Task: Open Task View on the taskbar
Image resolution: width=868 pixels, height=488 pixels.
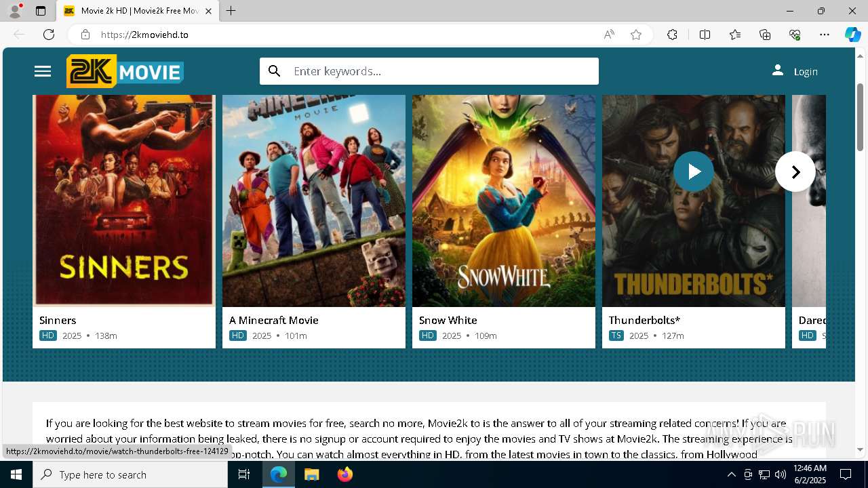Action: pyautogui.click(x=245, y=474)
